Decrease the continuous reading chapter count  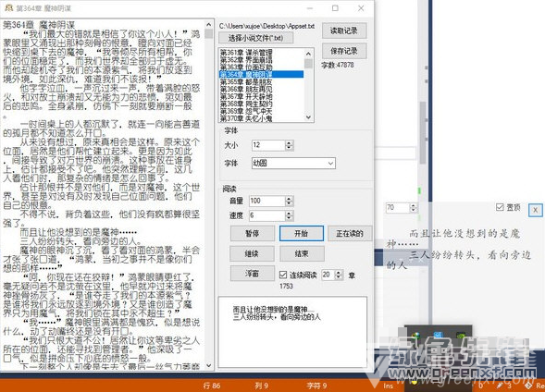339,277
